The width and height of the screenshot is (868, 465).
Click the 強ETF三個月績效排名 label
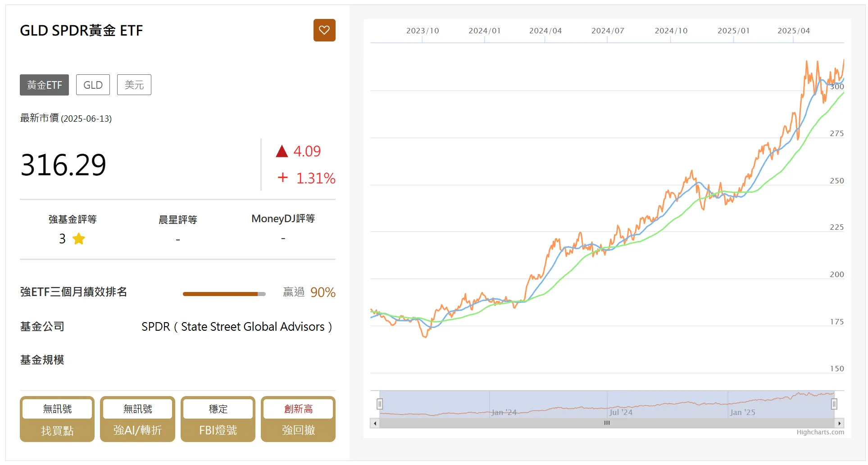73,292
